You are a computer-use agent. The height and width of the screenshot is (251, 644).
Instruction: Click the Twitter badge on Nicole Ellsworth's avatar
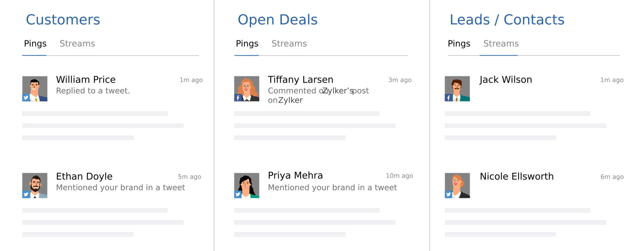click(x=448, y=194)
